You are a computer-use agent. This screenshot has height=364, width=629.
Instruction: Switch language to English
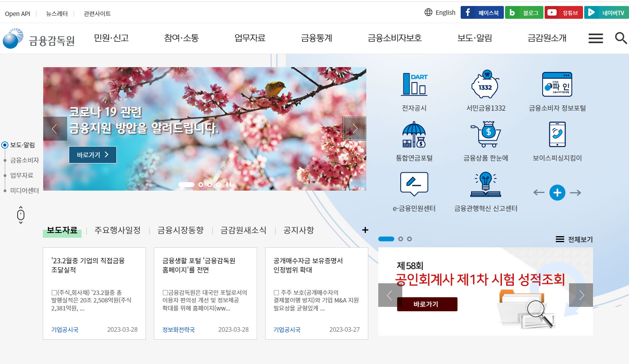pyautogui.click(x=440, y=12)
